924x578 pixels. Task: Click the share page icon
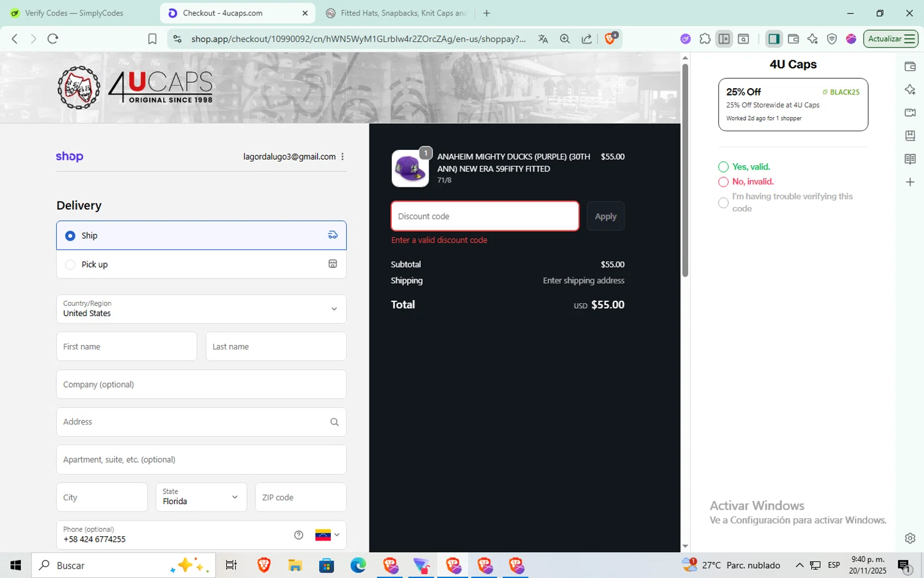(586, 39)
